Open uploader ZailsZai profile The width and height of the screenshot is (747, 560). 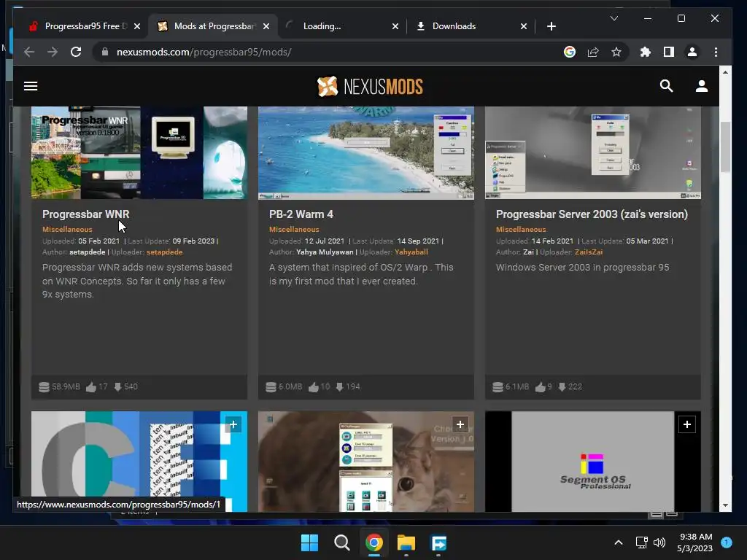click(x=589, y=252)
